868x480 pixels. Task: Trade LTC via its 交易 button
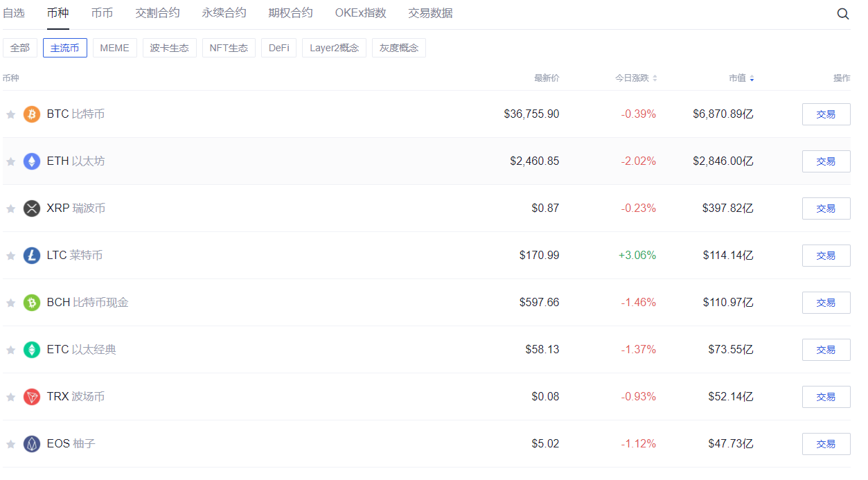826,256
